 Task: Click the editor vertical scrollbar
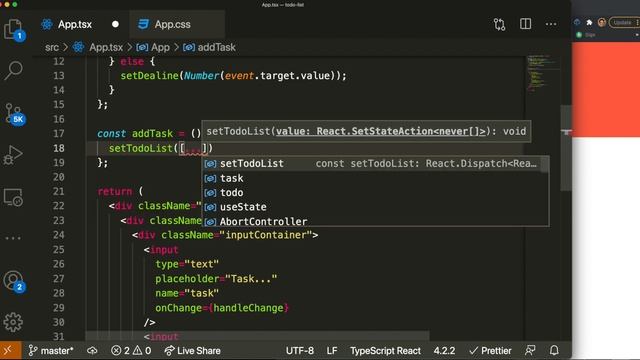click(566, 147)
